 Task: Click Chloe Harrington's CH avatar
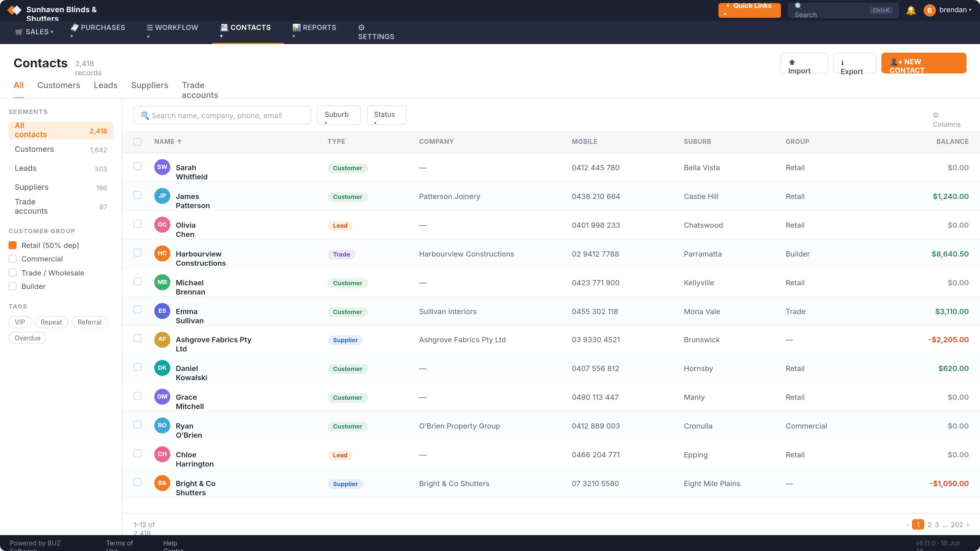(x=162, y=454)
